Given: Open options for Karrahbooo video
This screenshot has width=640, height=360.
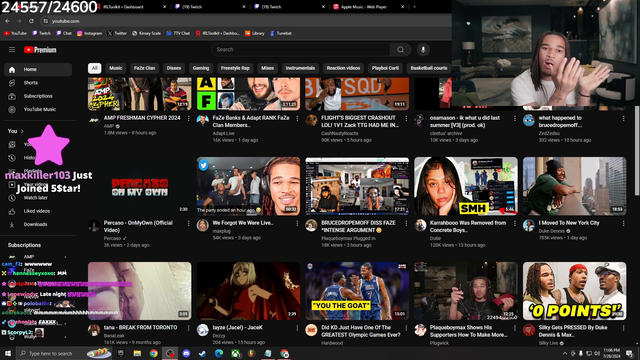Looking at the screenshot, I should pyautogui.click(x=515, y=223).
